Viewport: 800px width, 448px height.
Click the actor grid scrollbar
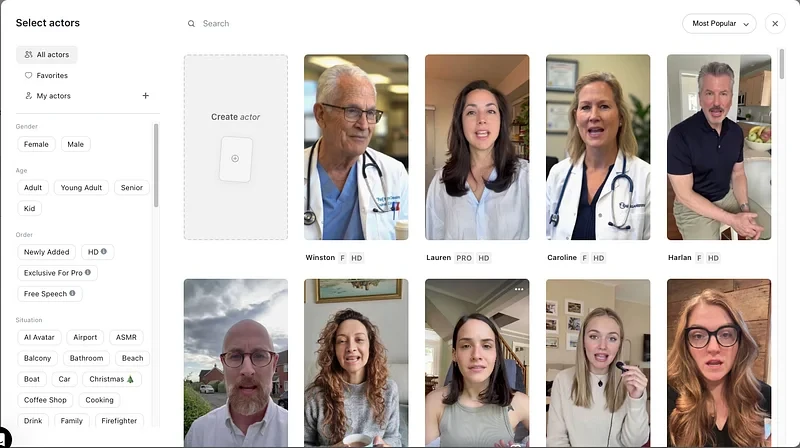point(782,64)
